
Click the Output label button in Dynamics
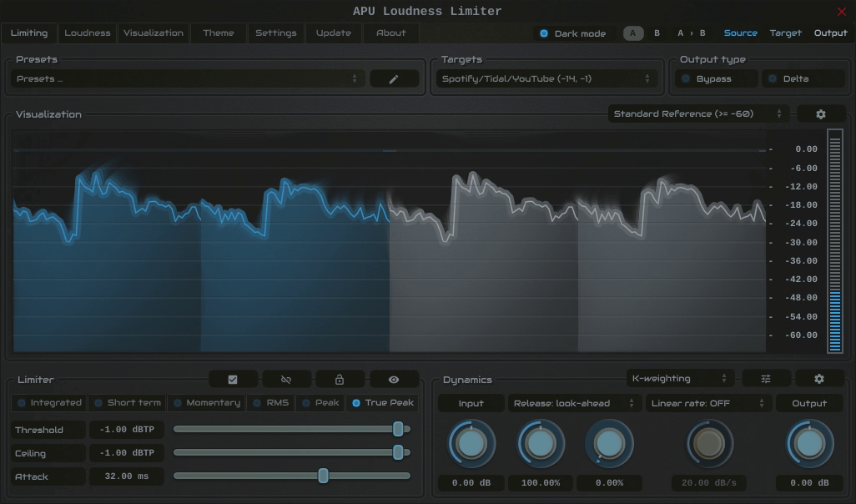coord(809,404)
